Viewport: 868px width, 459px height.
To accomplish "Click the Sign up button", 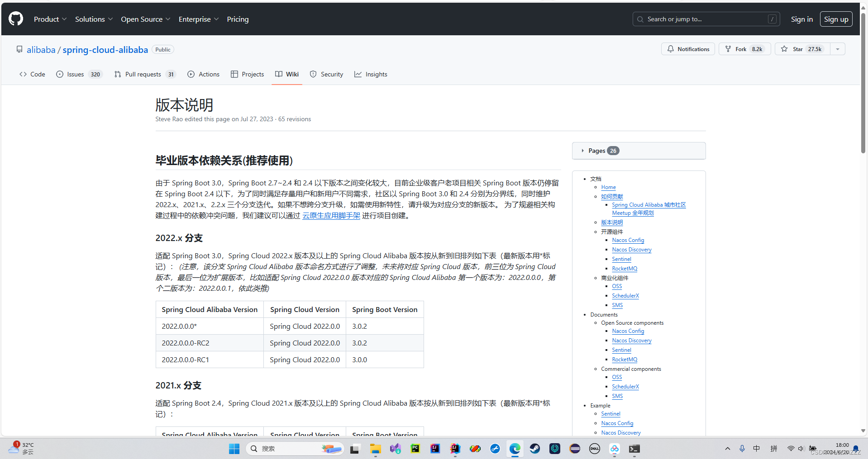I will (x=836, y=19).
